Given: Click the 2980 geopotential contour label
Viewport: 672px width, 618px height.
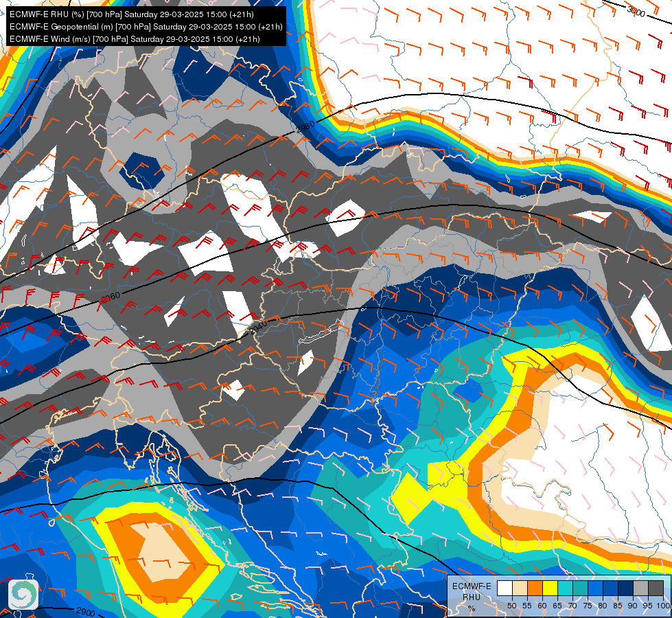Looking at the screenshot, I should tap(306, 127).
